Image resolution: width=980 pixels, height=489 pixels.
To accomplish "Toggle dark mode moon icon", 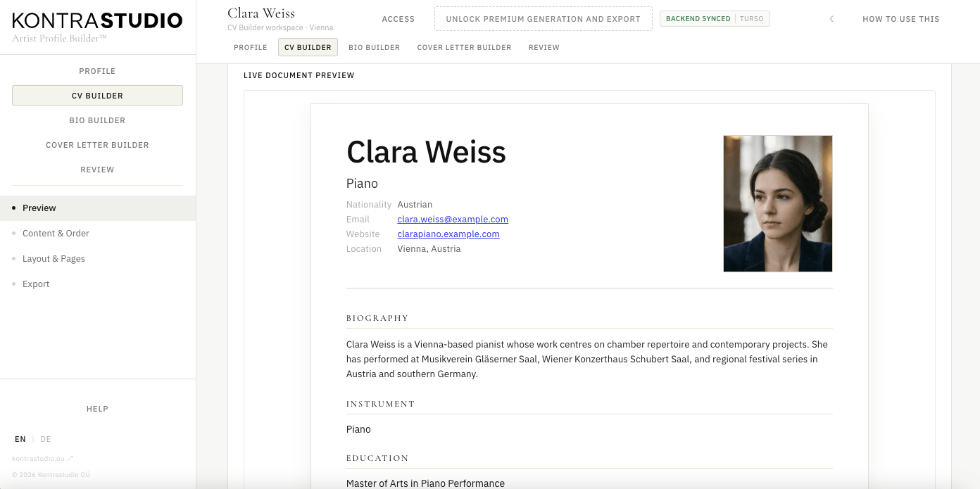I will click(831, 19).
